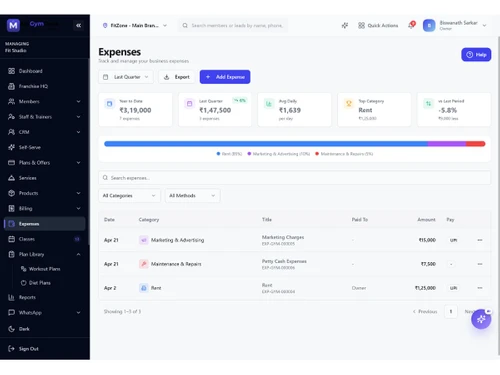Click blue Rent segment of breakdown bar
This screenshot has width=500, height=375.
266,144
